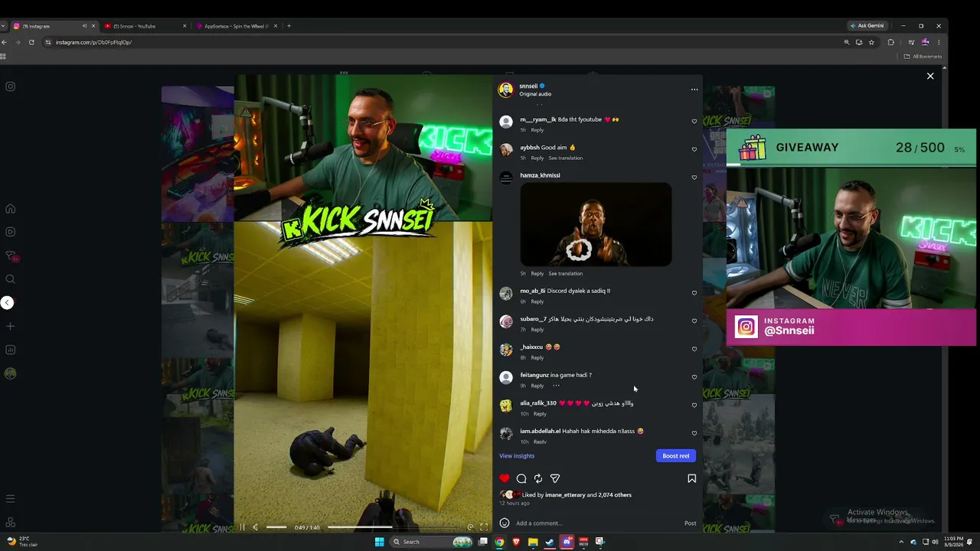Enter fullscreen for the reel video
The height and width of the screenshot is (551, 980).
point(484,527)
